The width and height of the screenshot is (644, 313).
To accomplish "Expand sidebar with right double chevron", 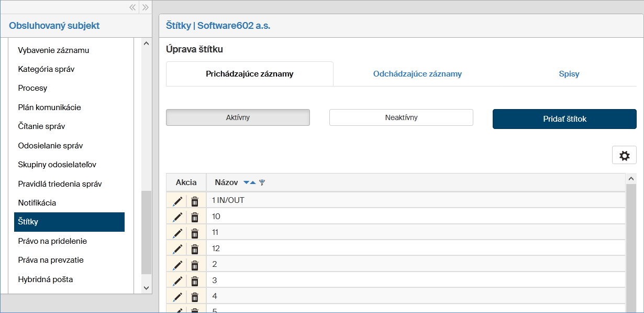I will pyautogui.click(x=146, y=7).
